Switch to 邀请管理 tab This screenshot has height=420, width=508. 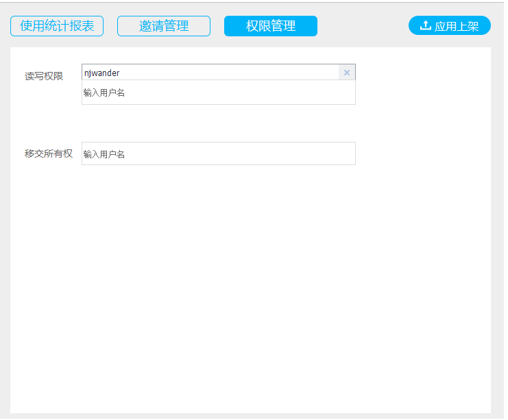(164, 26)
